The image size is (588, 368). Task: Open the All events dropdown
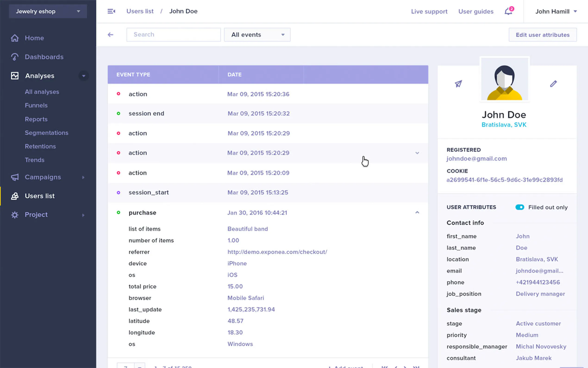pos(257,35)
